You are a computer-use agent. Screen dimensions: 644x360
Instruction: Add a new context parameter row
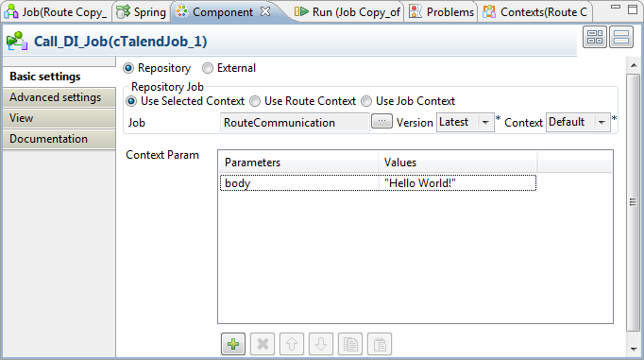coord(233,344)
